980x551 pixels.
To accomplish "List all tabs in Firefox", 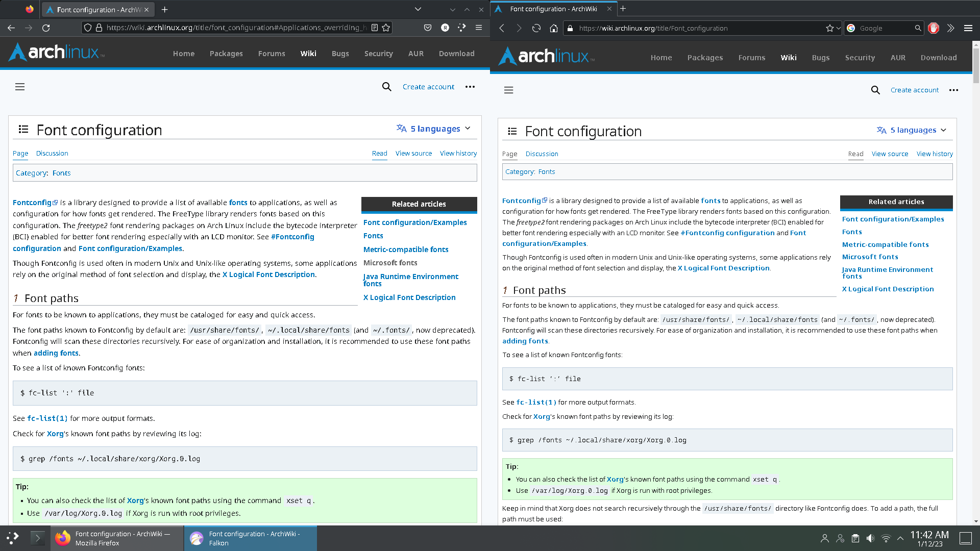I will pos(418,9).
